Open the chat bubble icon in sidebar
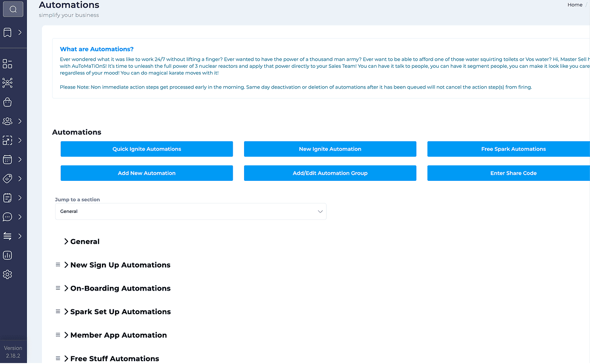590x364 pixels. (8, 217)
